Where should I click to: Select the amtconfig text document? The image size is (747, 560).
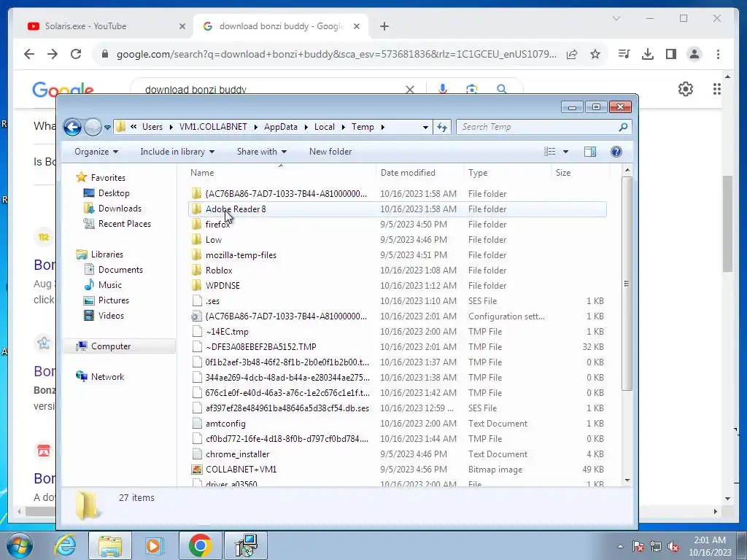398,424
